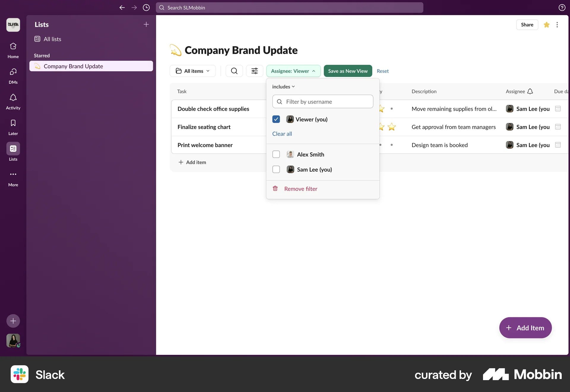Check Alex Smith in the assignee filter

pos(276,154)
